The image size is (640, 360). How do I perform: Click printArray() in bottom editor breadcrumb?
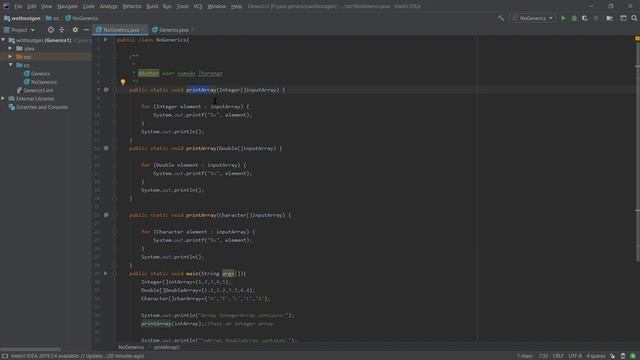point(167,347)
